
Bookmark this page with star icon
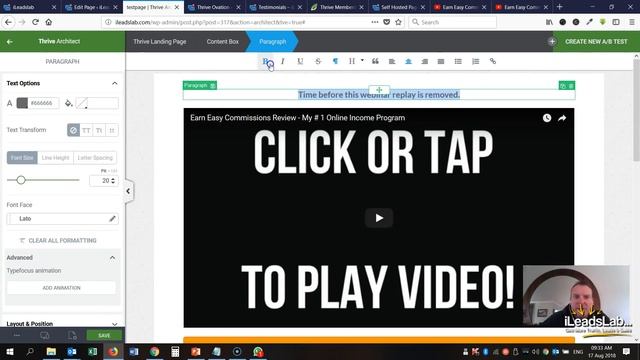[398, 22]
